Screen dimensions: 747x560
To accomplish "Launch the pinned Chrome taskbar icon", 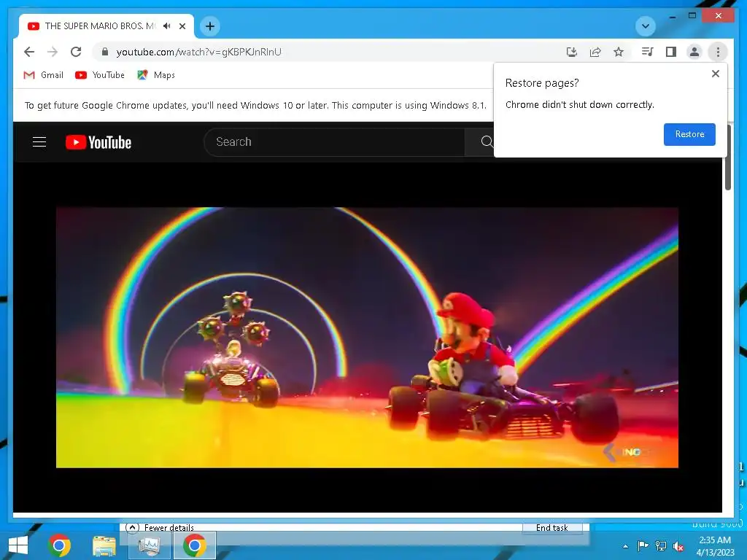I will (60, 545).
